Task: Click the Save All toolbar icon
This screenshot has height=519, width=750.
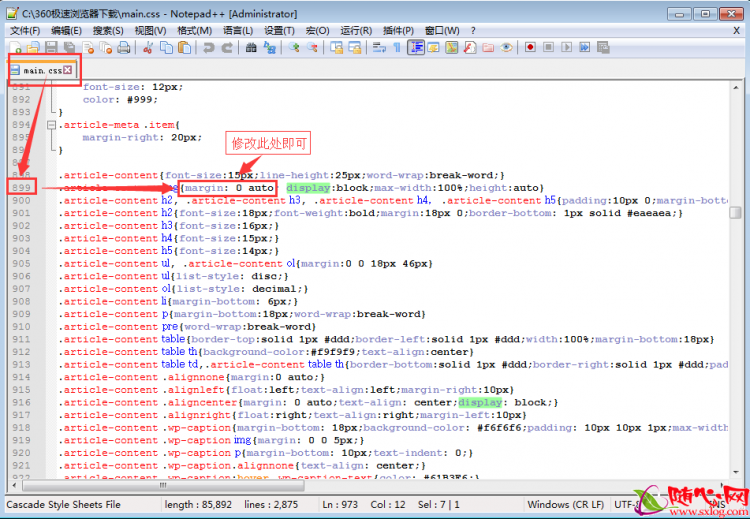Action: pyautogui.click(x=69, y=47)
